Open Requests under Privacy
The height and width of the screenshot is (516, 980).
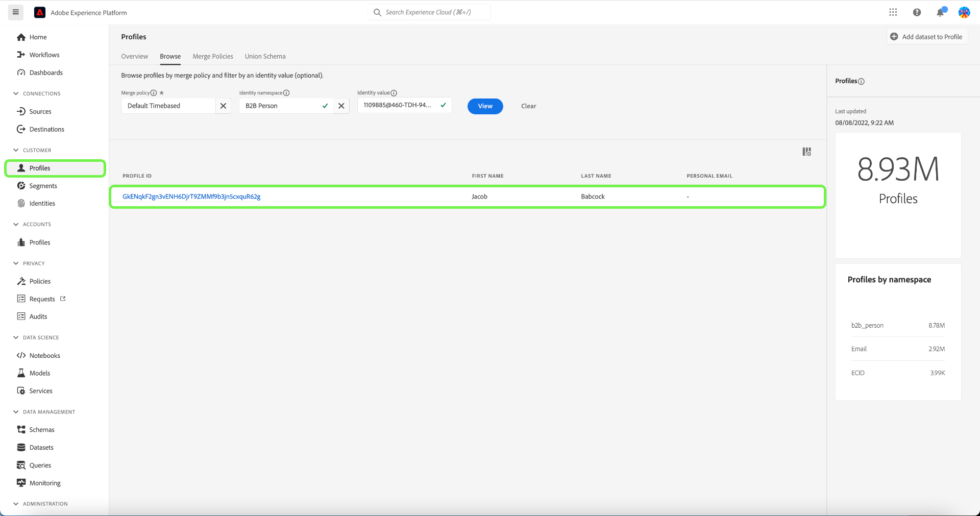click(x=42, y=300)
